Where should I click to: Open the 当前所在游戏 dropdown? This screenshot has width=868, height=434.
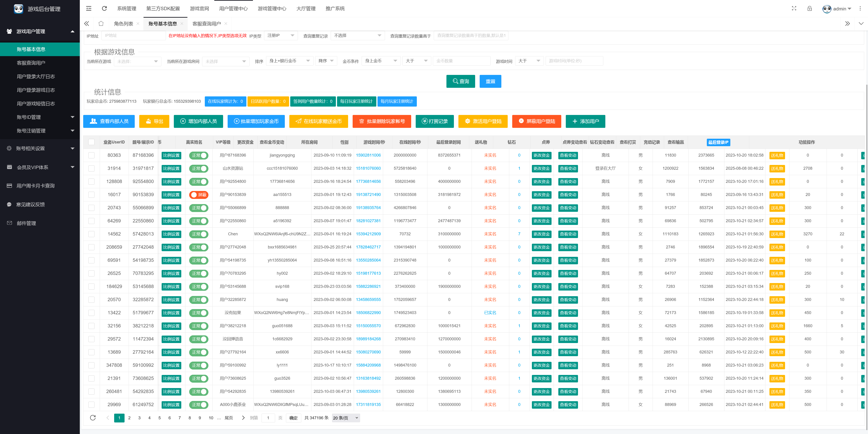pos(137,61)
